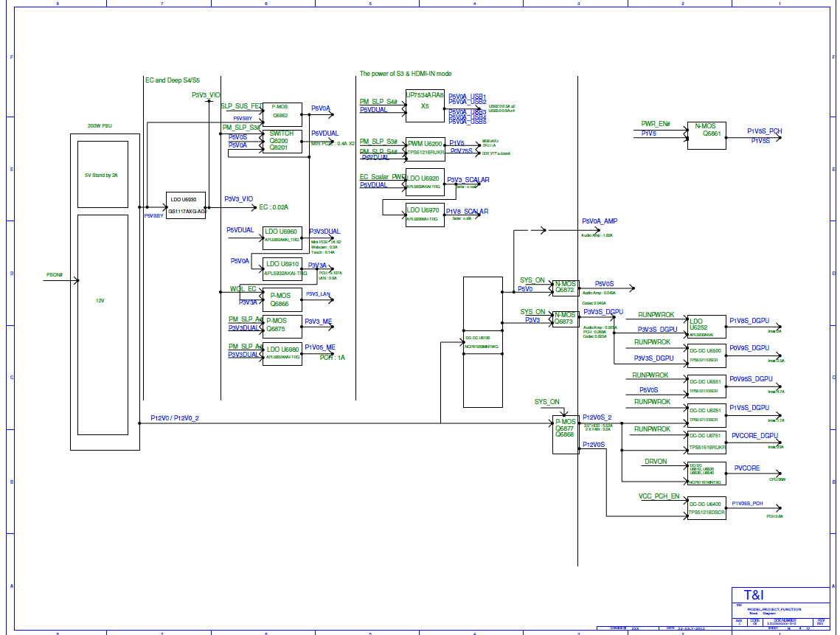Click the P1V8_SCALAR output label
The image size is (840, 635).
(x=467, y=212)
